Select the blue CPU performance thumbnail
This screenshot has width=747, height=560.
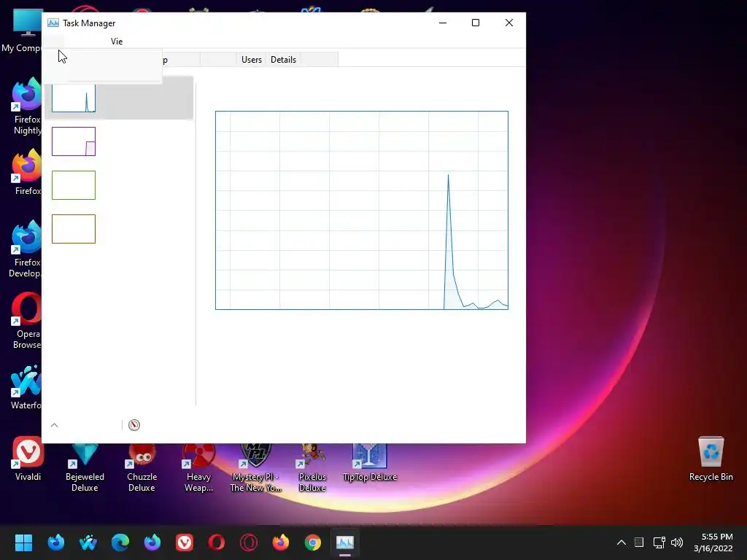(74, 98)
